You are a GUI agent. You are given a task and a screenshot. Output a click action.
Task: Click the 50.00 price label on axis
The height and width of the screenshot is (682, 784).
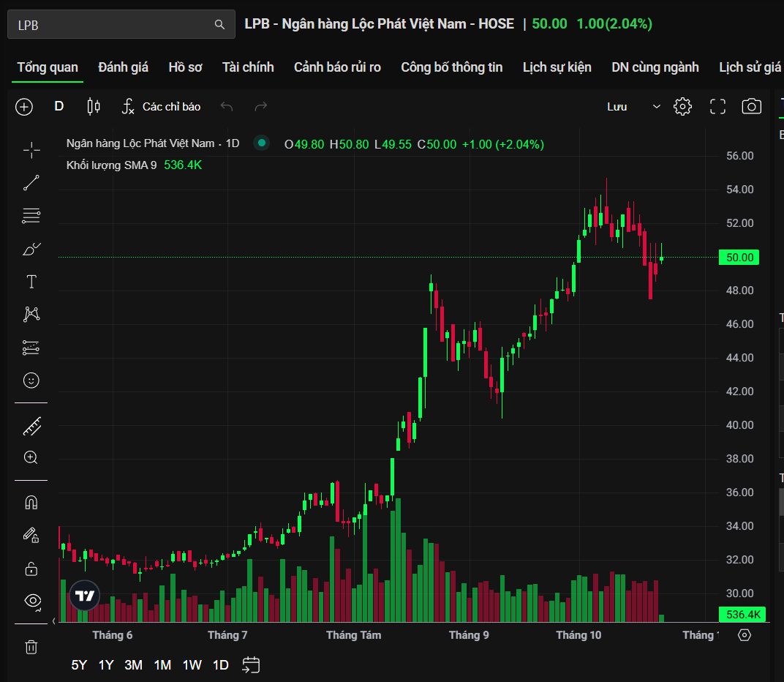click(739, 258)
